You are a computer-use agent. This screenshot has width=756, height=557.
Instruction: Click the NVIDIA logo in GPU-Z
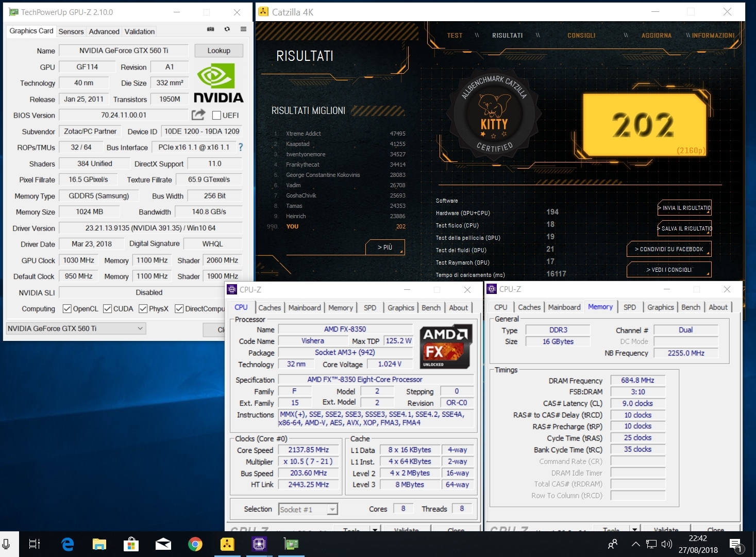pos(219,83)
